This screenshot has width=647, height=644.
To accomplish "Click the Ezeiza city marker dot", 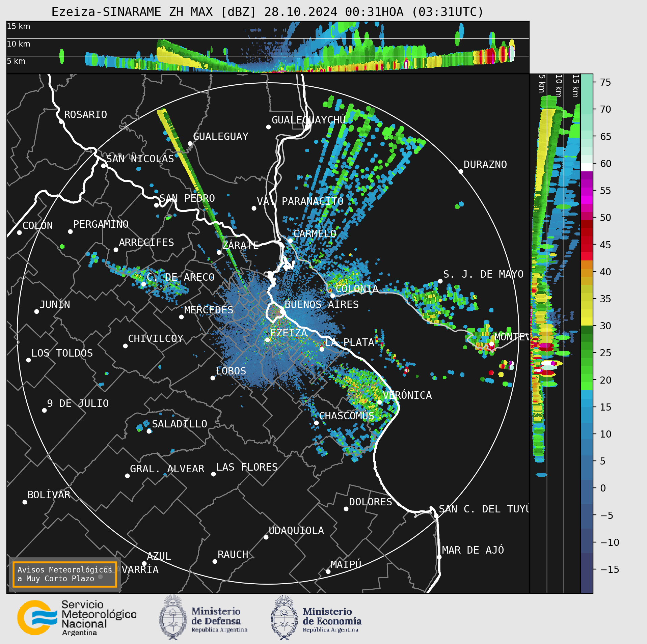I will (x=267, y=340).
